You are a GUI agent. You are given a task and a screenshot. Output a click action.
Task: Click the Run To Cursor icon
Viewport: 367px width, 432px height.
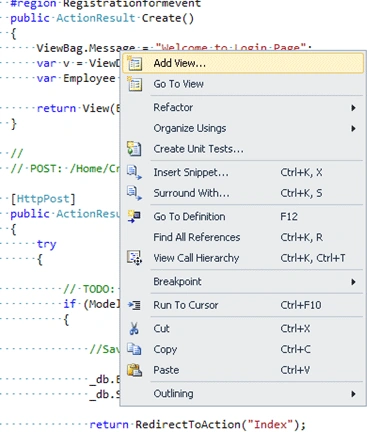[x=134, y=305]
